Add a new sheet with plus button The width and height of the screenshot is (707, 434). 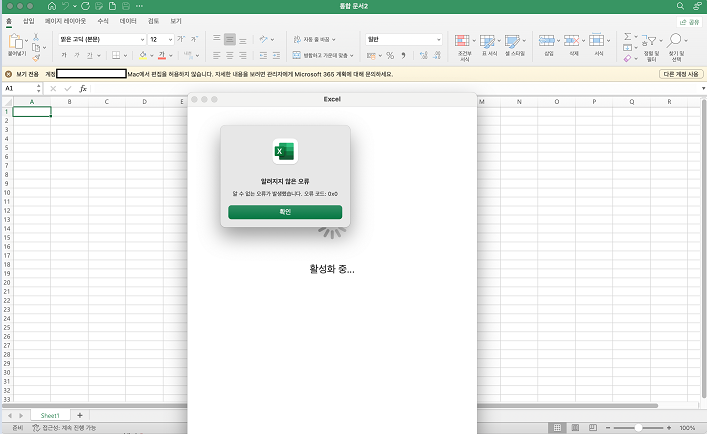coord(80,415)
